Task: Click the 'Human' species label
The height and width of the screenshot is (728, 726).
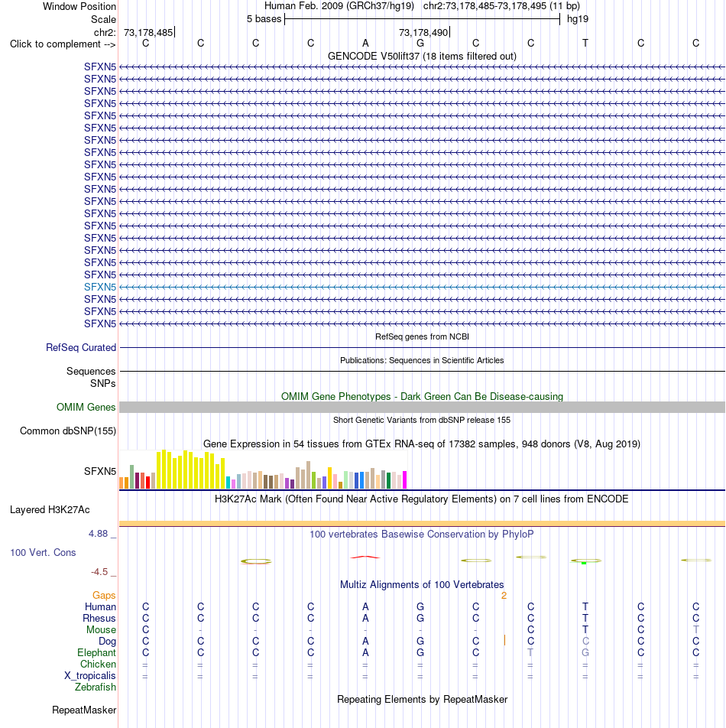Action: coord(100,607)
